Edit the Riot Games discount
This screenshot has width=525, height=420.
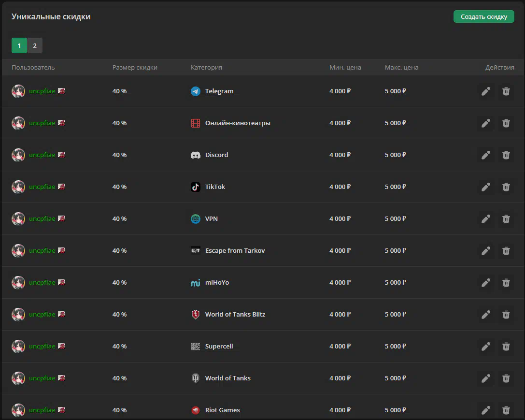point(486,410)
